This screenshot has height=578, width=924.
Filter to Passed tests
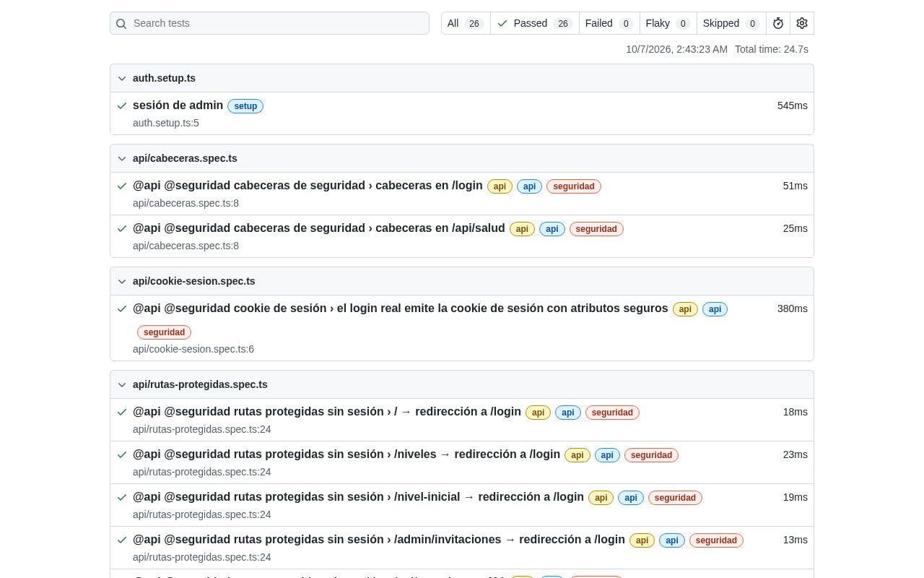(x=535, y=23)
